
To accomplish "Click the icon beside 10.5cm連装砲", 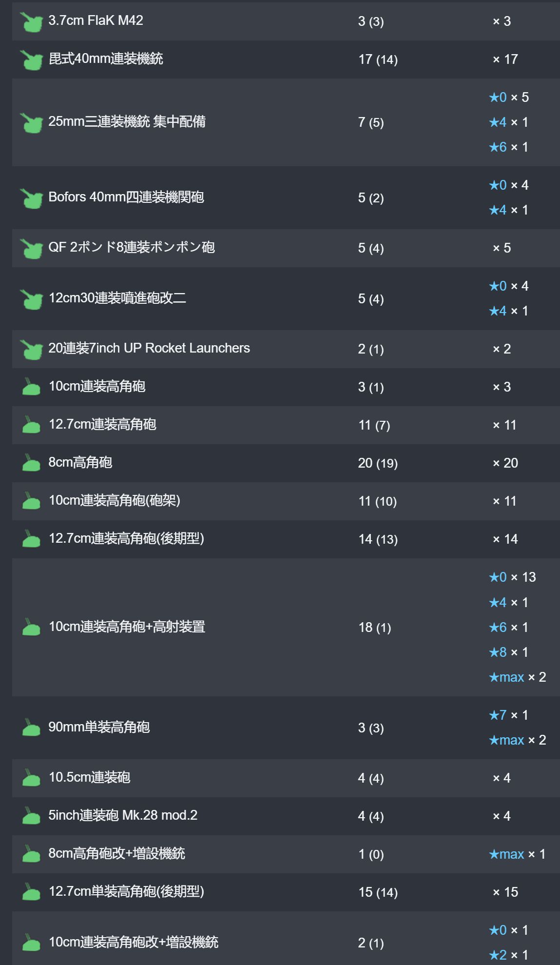I will tap(32, 778).
